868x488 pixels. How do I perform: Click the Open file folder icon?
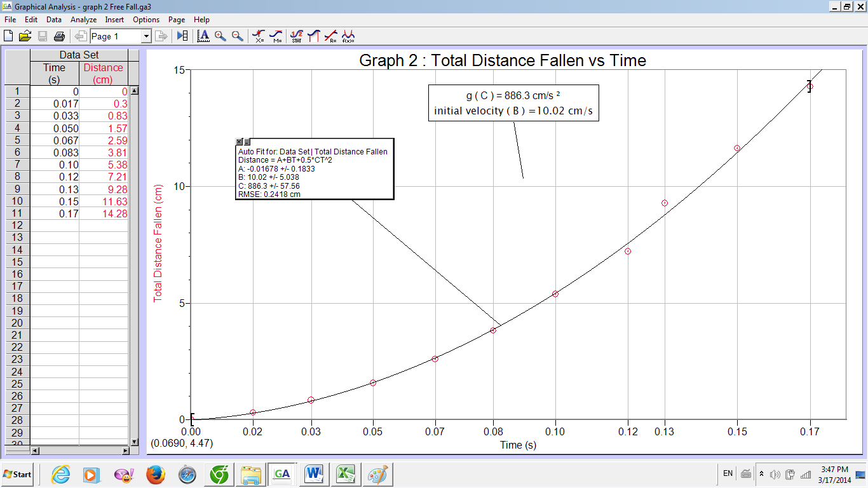click(x=25, y=36)
